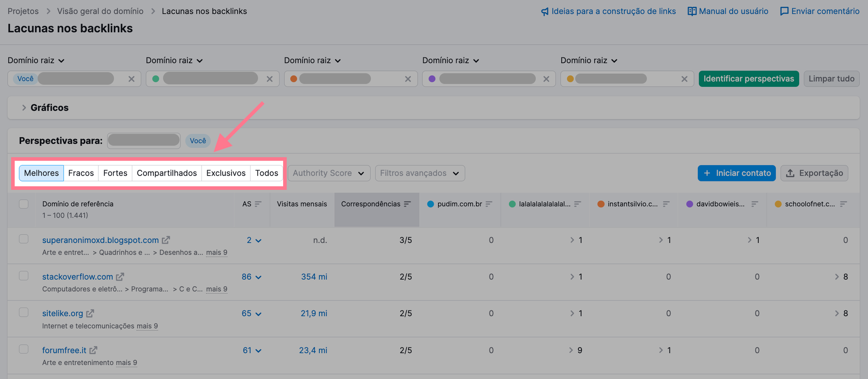Select the Fortes tab
The width and height of the screenshot is (868, 379).
click(x=115, y=173)
